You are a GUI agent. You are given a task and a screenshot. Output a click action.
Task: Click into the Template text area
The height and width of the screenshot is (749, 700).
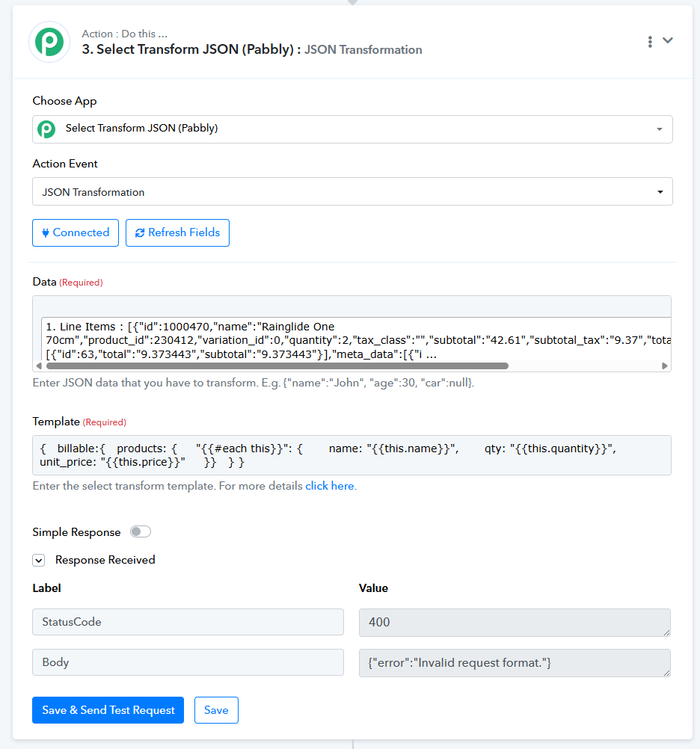[x=351, y=455]
